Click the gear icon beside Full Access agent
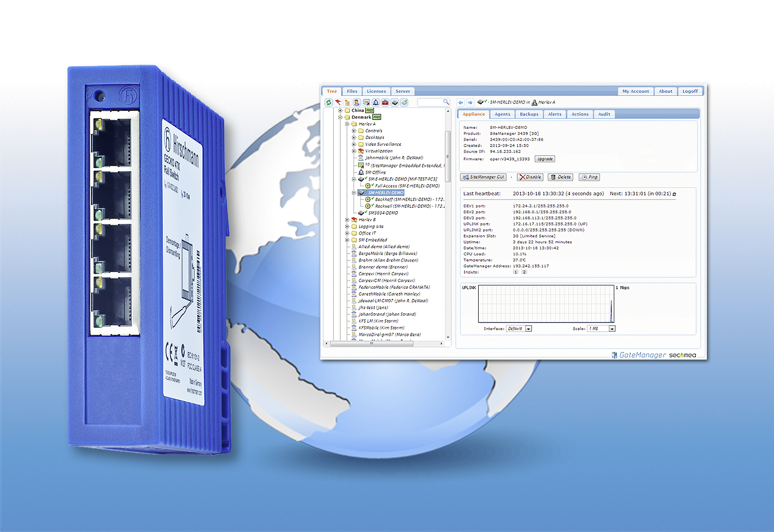Viewport: 774px width, 532px height. [x=368, y=186]
